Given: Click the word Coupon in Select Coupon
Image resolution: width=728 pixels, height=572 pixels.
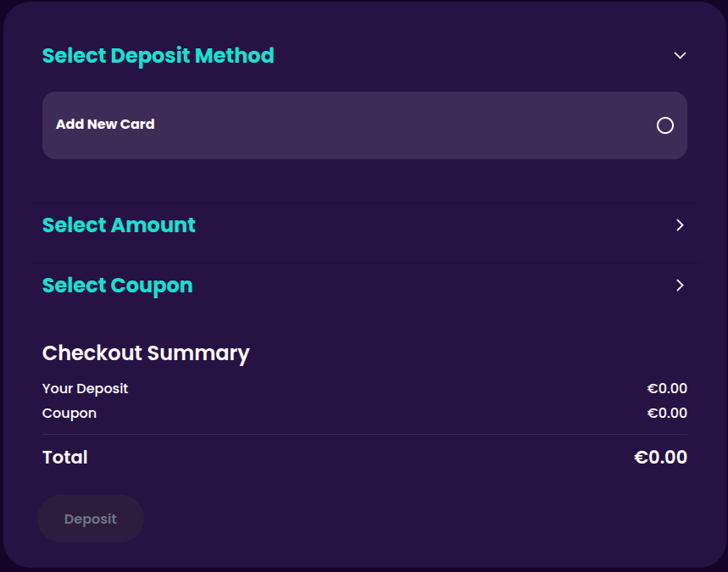Looking at the screenshot, I should click(x=152, y=286).
